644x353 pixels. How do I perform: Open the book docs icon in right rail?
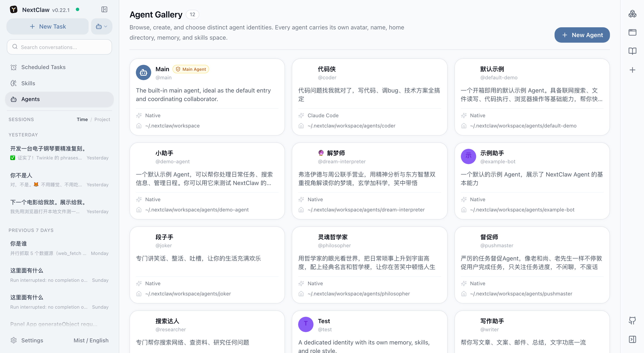click(632, 51)
